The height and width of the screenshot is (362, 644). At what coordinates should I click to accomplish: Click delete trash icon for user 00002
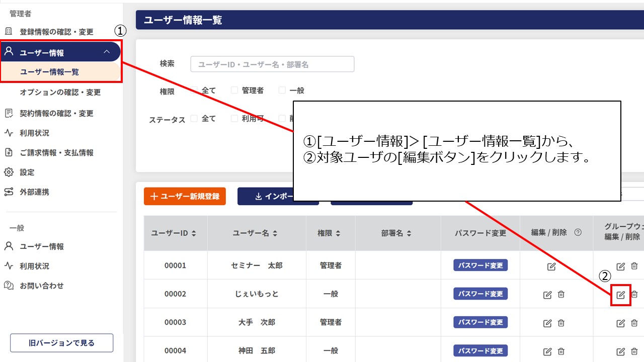[561, 295]
